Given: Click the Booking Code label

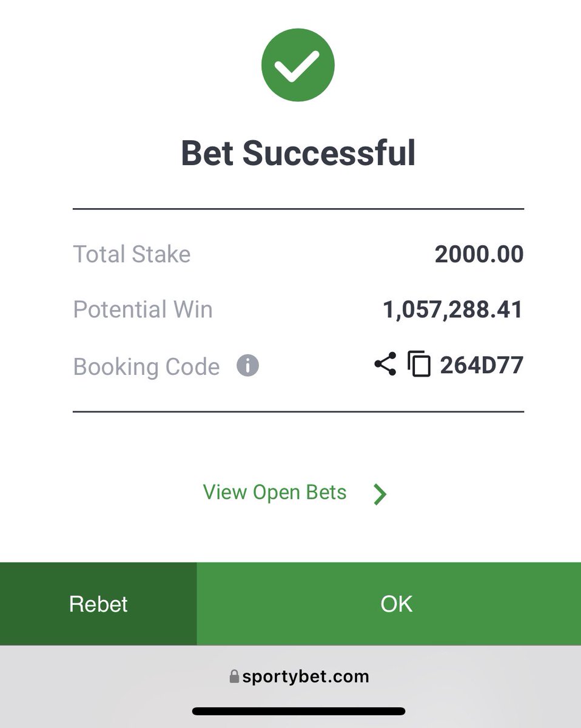Looking at the screenshot, I should [x=146, y=366].
